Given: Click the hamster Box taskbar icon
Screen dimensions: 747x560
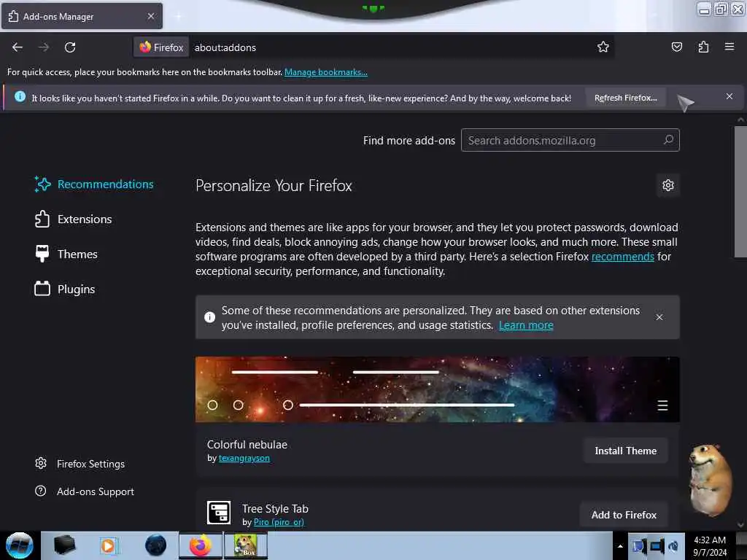Looking at the screenshot, I should tap(245, 545).
